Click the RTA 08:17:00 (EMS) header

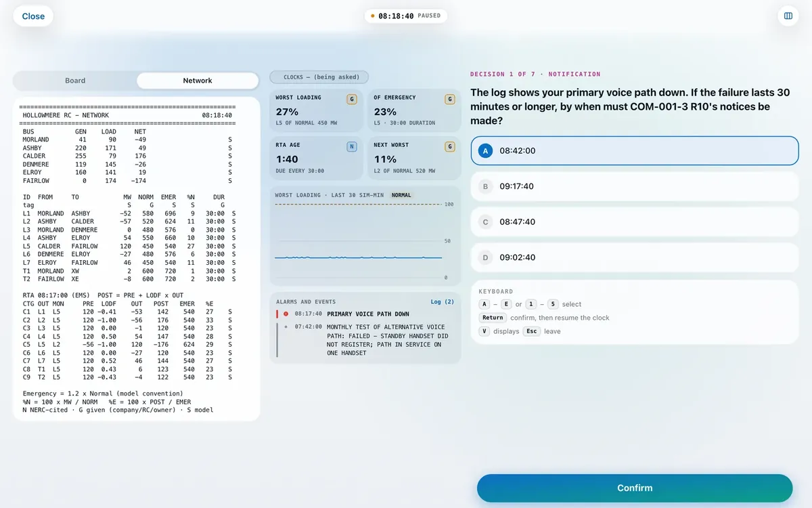coord(55,295)
